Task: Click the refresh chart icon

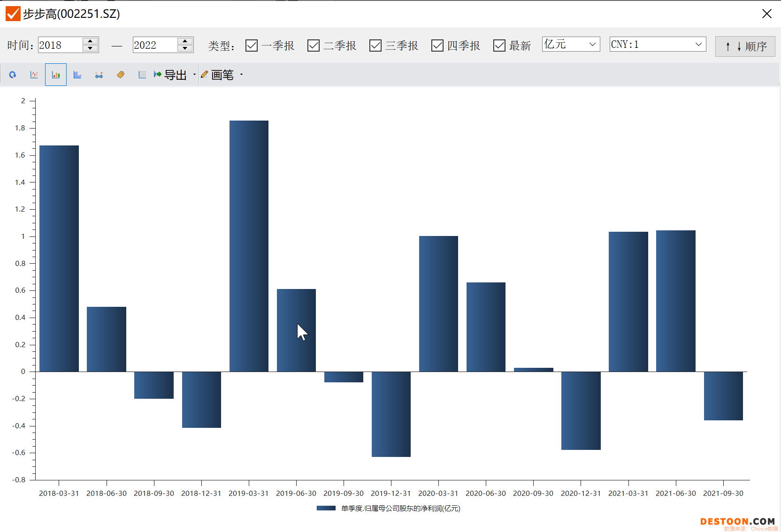Action: 13,75
